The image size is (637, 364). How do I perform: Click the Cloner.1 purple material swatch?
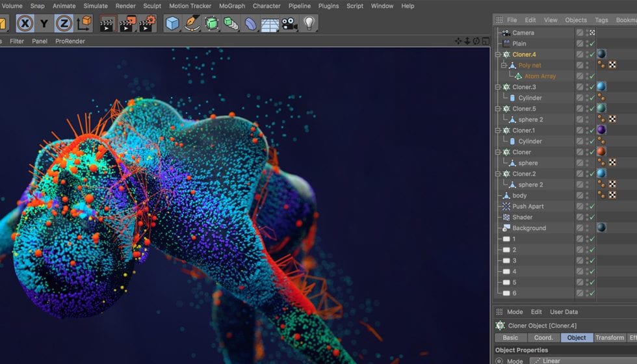pyautogui.click(x=602, y=130)
